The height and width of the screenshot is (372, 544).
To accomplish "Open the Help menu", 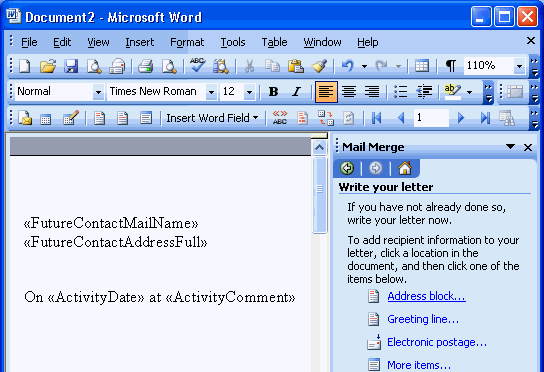I will click(x=368, y=42).
